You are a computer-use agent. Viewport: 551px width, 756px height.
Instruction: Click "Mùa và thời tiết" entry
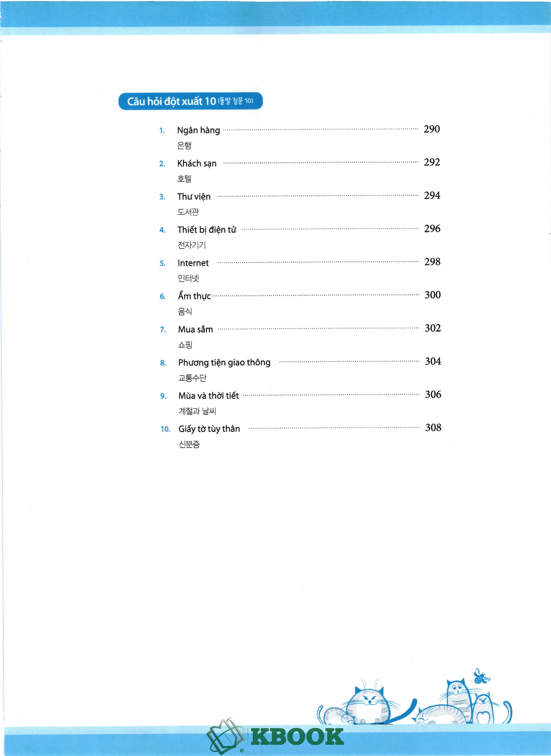(208, 396)
